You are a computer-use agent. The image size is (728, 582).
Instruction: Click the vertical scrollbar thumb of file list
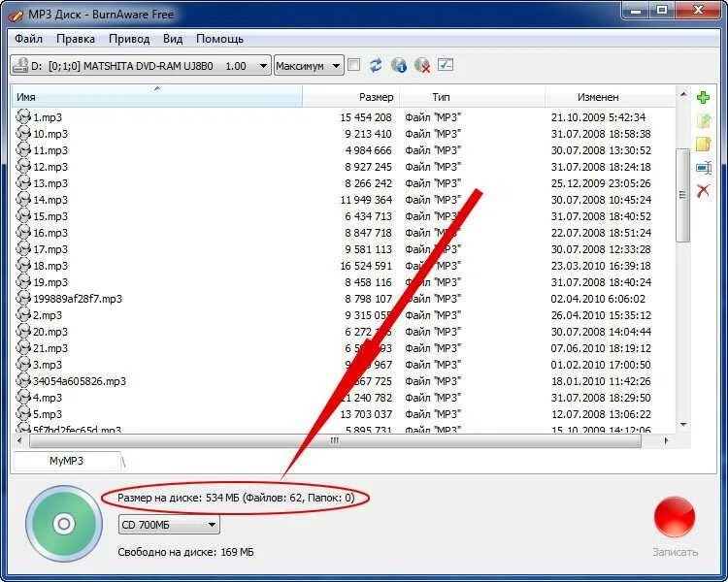[683, 195]
